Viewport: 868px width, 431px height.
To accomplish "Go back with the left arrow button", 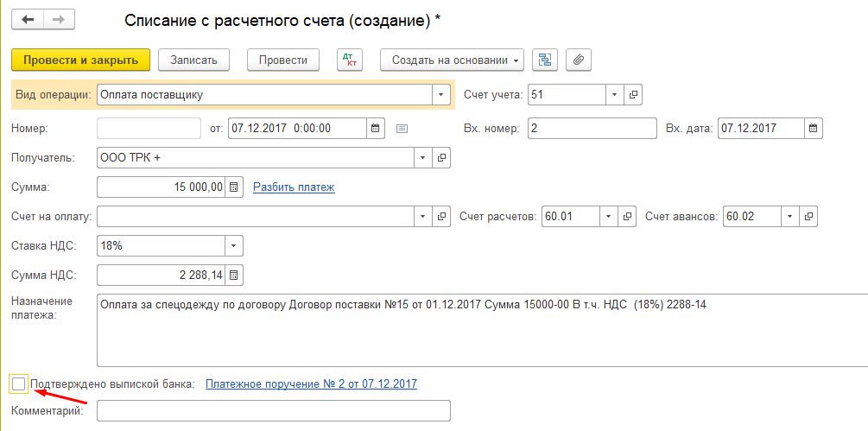I will 27,20.
